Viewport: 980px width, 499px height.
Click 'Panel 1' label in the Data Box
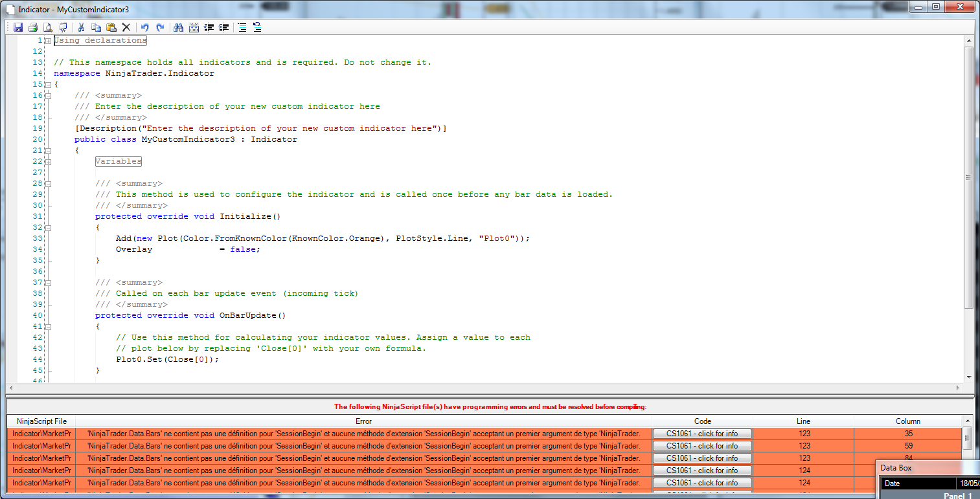pos(958,496)
